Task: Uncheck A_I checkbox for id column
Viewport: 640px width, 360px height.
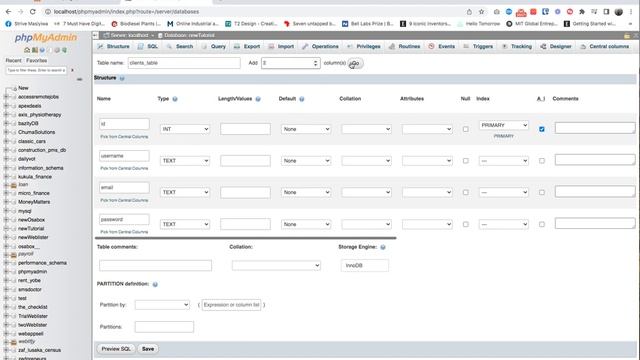Action: 542,129
